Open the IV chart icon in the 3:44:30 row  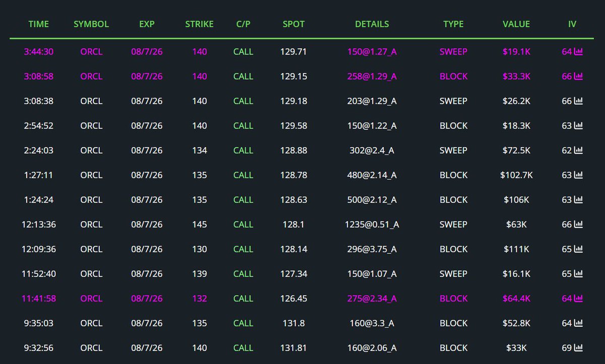coord(578,51)
